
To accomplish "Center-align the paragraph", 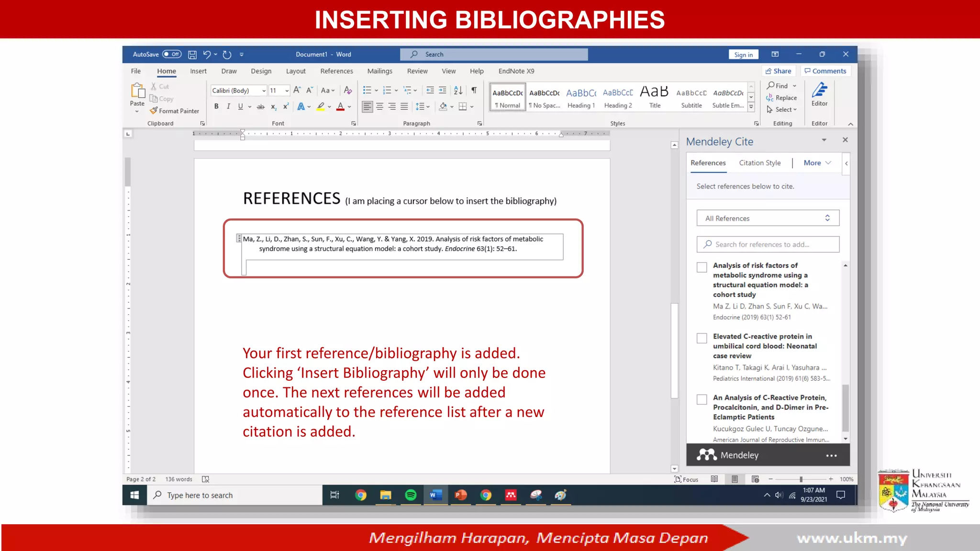I will 379,106.
